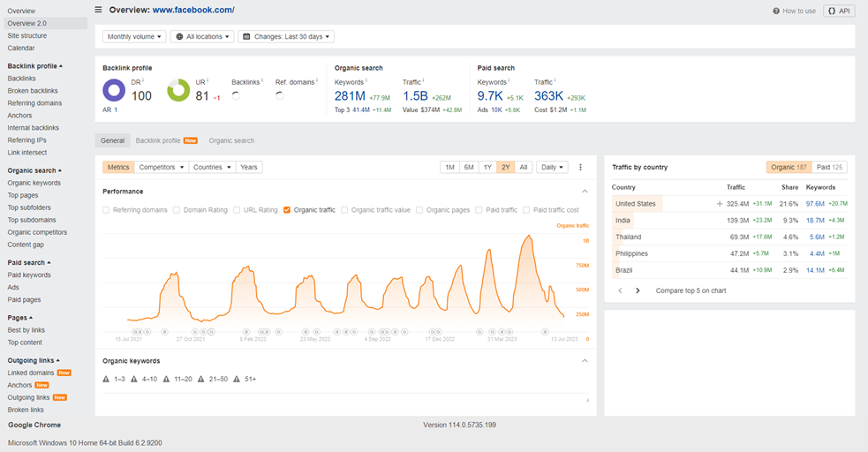Click the warning icon beside 4–10

(134, 379)
